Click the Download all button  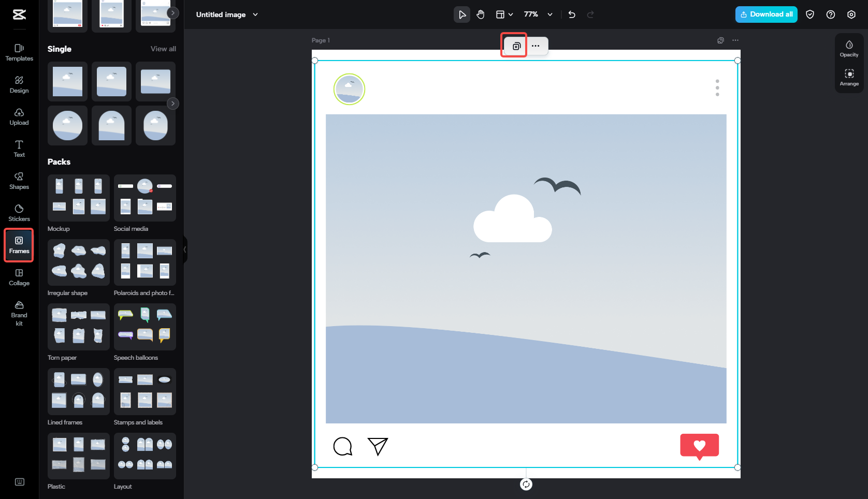766,14
